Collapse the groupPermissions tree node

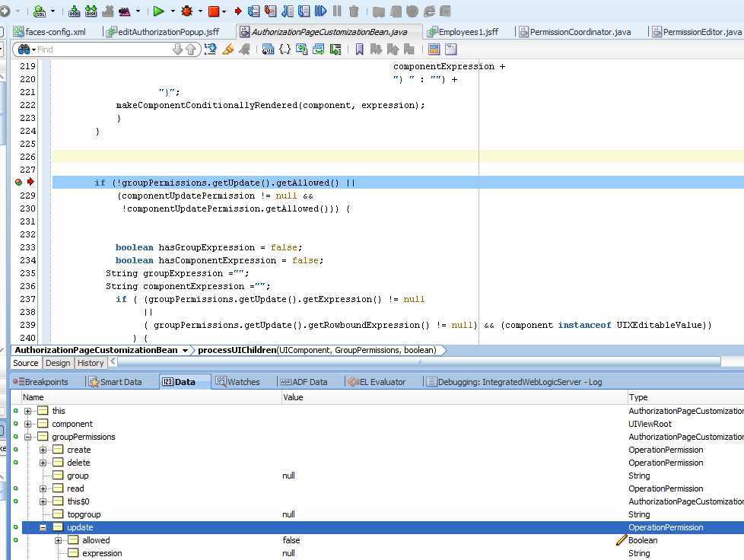28,437
